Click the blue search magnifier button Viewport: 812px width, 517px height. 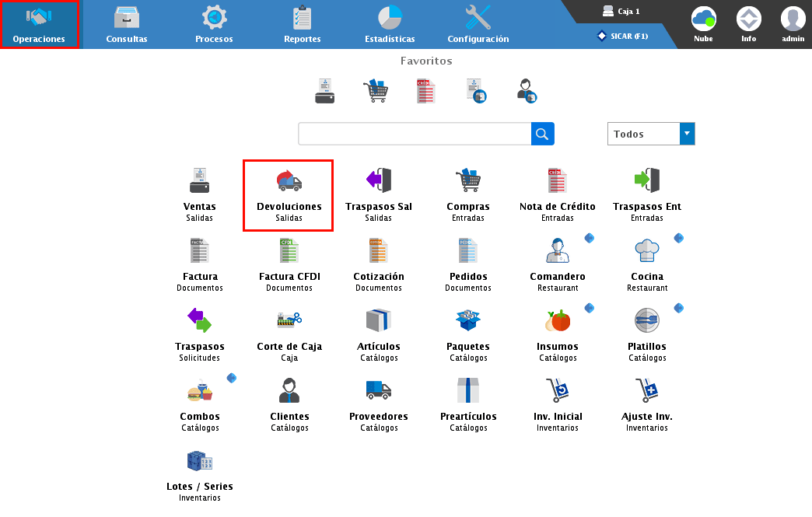[542, 134]
